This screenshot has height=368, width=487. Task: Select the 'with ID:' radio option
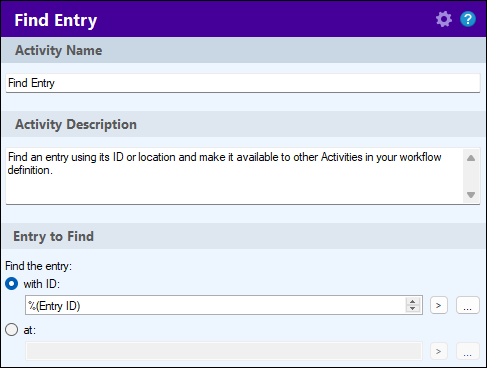(x=12, y=284)
